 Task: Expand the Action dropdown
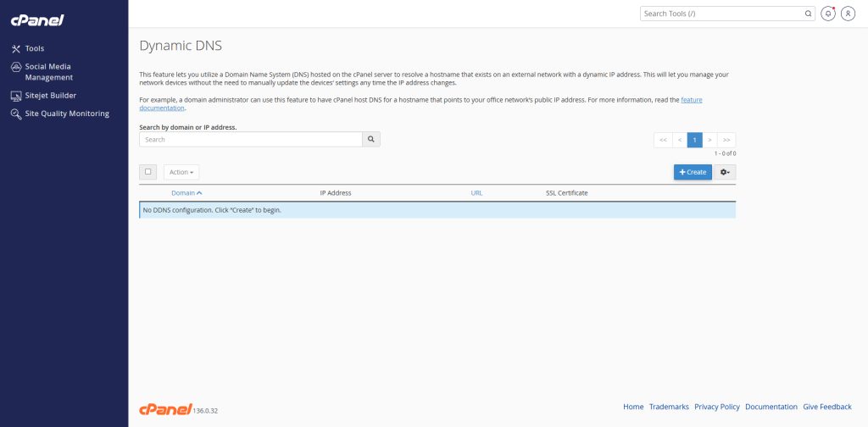[181, 172]
